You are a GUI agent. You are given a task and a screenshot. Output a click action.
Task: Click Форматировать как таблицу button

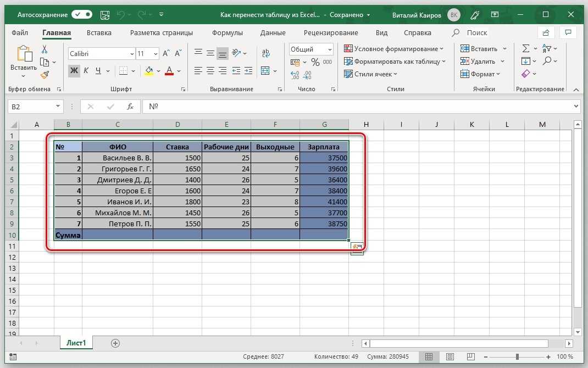(x=395, y=62)
